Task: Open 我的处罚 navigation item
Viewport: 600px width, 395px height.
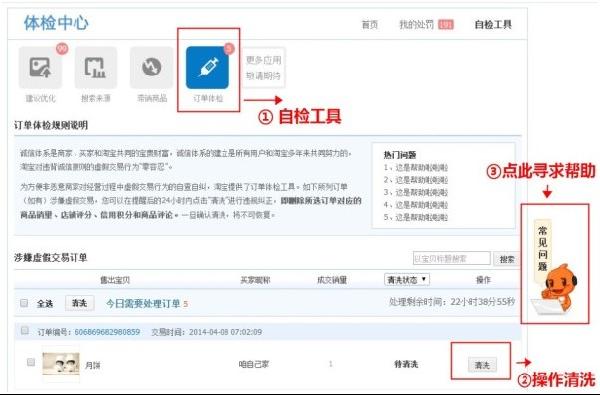Action: click(416, 25)
